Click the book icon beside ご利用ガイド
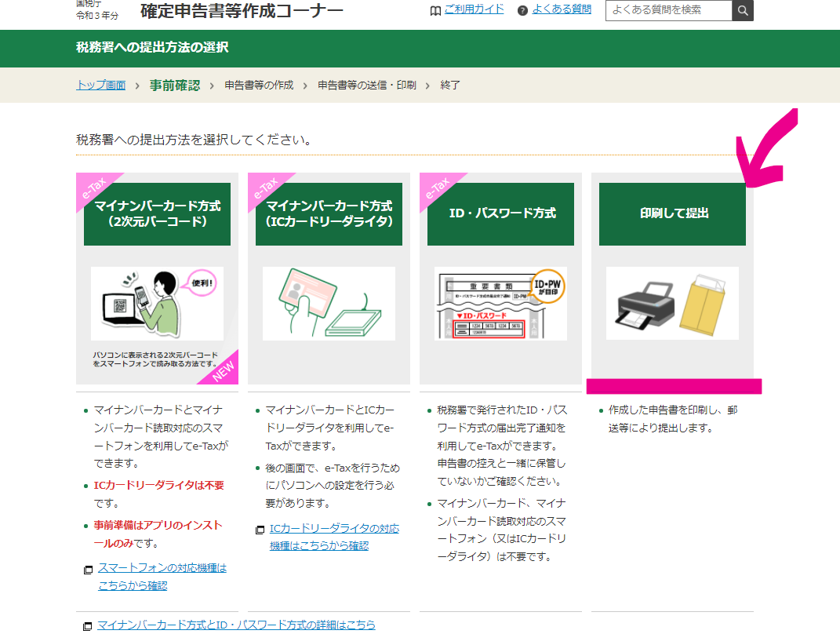Screen dimensions: 840x634 click(435, 10)
